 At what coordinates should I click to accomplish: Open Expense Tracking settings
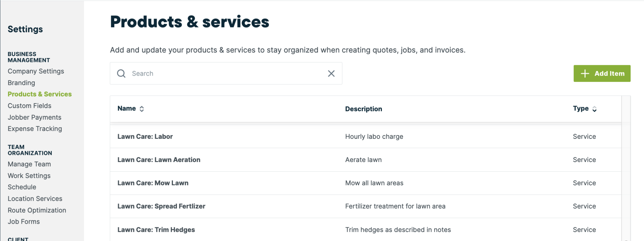tap(35, 129)
